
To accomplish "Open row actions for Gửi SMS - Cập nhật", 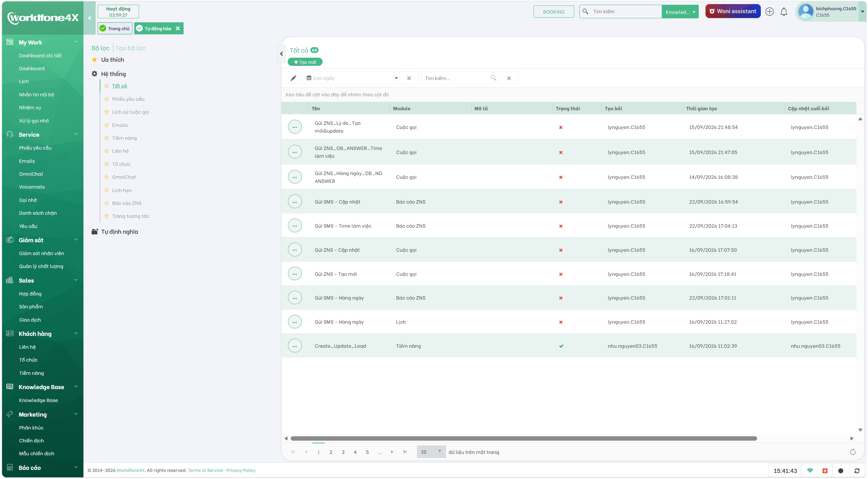I will pyautogui.click(x=295, y=202).
